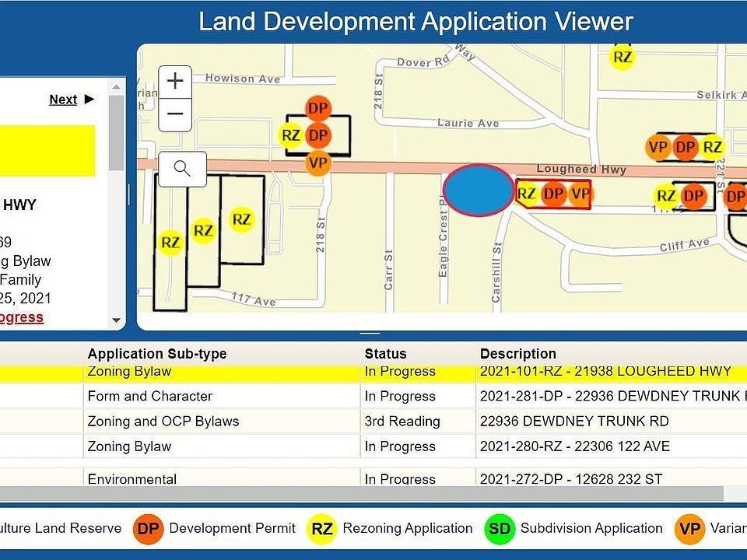Zoom out with the map minus button

point(175,114)
